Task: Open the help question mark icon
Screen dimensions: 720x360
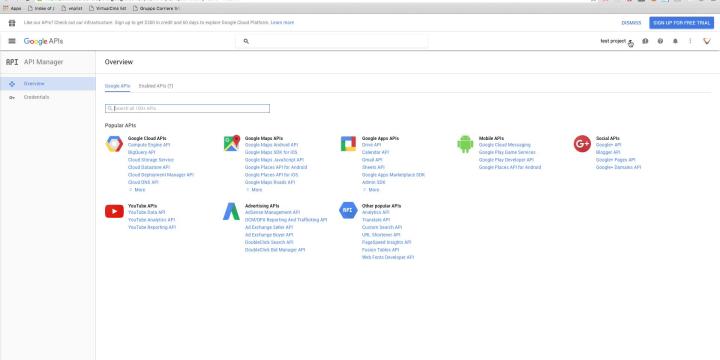Action: (x=660, y=41)
